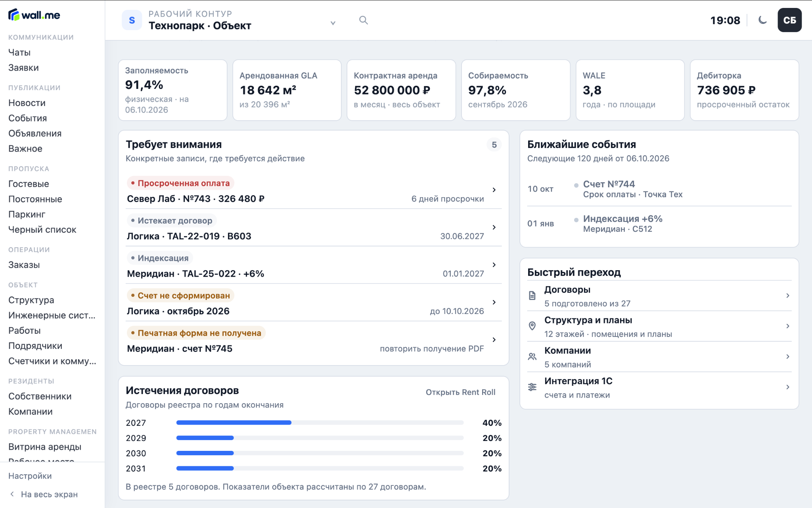Open the Счет не сформирован row chevron
Screen dimensions: 812x508
pyautogui.click(x=494, y=302)
